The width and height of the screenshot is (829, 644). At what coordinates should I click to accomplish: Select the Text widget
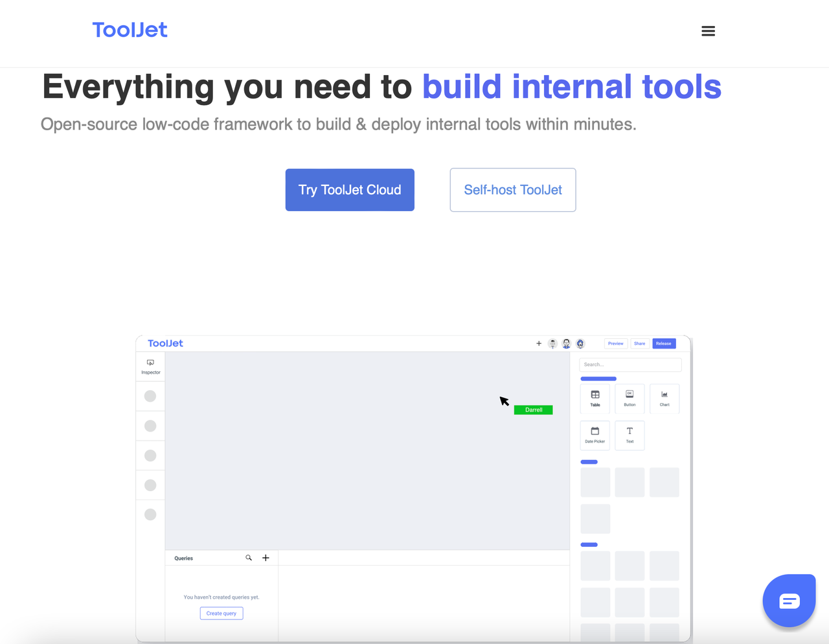[x=630, y=435]
